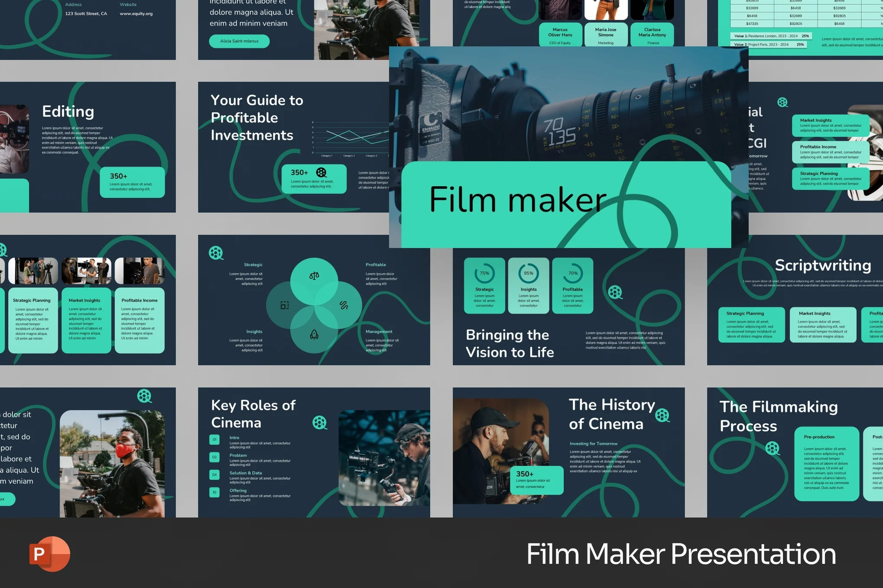Select the Pre-production process card
Viewport: 883px width, 588px height.
[826, 463]
